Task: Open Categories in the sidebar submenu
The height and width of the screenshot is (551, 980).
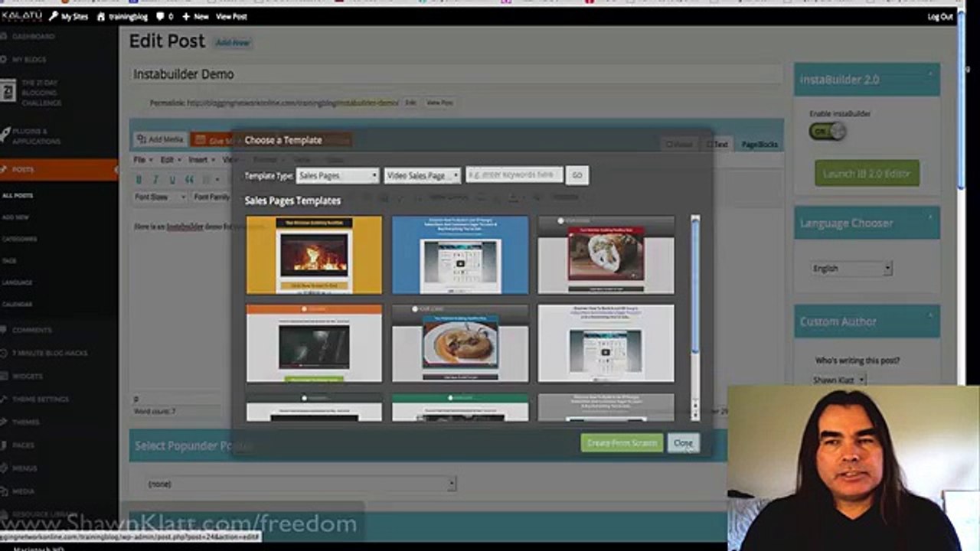Action: 20,239
